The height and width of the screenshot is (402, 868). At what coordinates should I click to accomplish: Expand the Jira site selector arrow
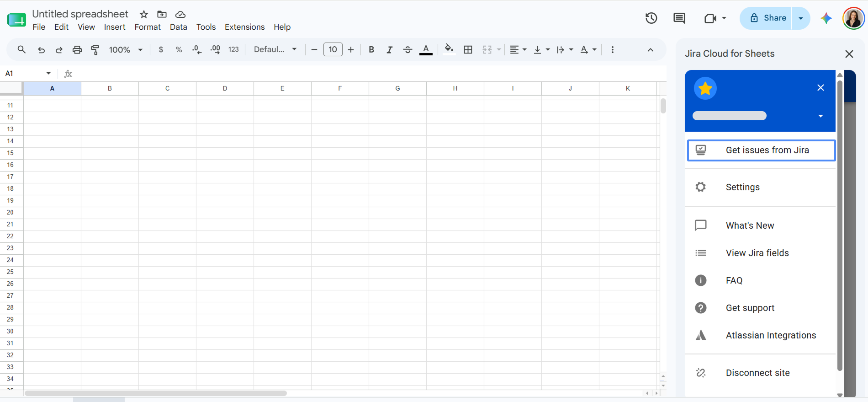820,116
